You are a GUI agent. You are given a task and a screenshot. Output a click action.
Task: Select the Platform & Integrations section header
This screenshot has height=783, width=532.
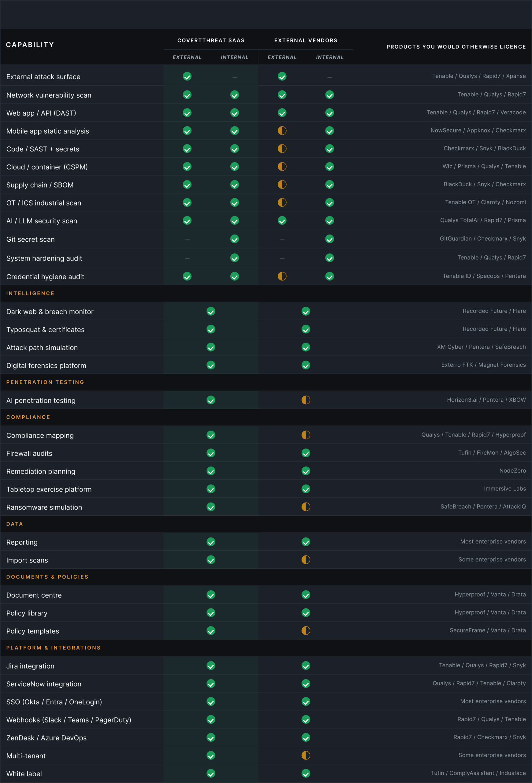click(54, 648)
